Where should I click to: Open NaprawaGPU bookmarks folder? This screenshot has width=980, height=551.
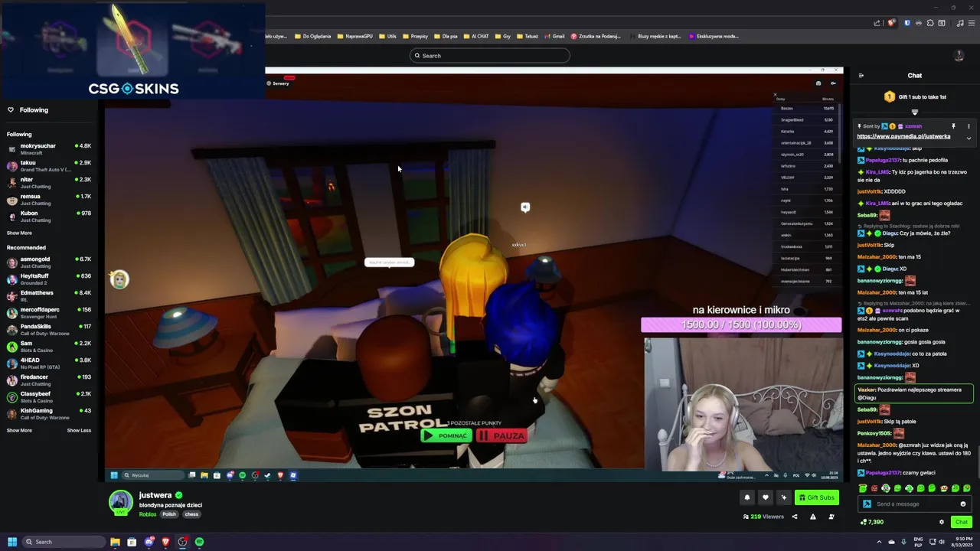coord(355,36)
